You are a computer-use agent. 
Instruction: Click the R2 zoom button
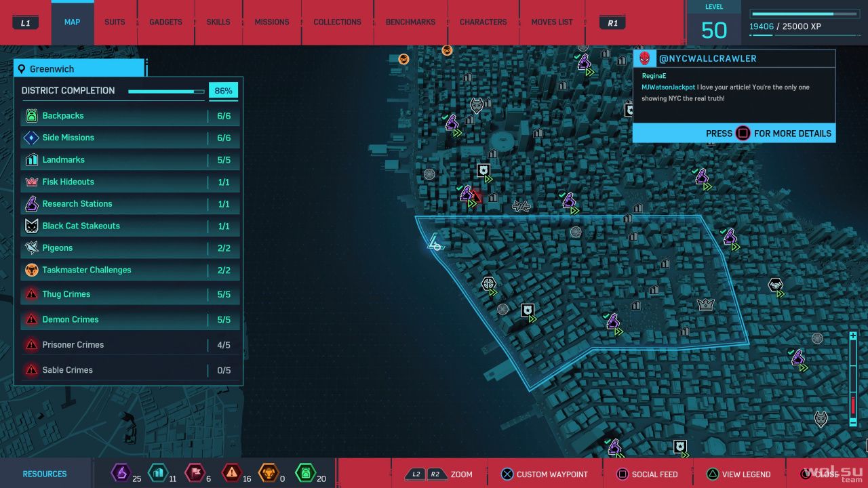435,474
